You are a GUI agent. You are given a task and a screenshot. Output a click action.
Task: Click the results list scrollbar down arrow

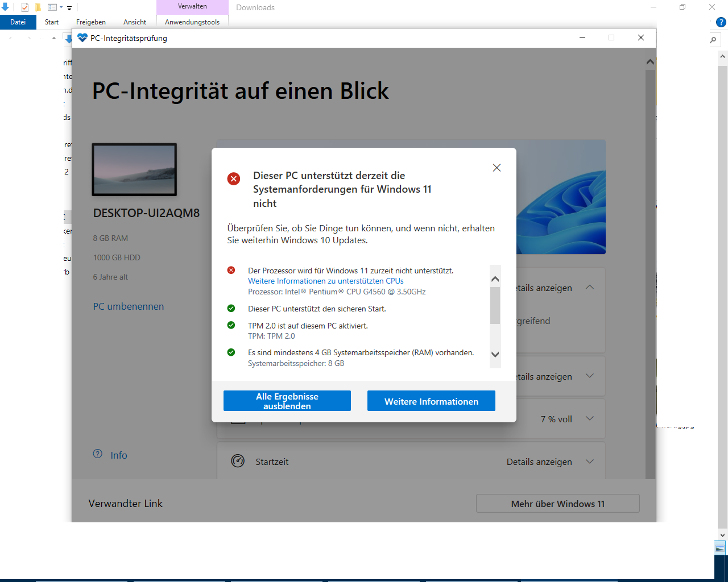pyautogui.click(x=495, y=355)
